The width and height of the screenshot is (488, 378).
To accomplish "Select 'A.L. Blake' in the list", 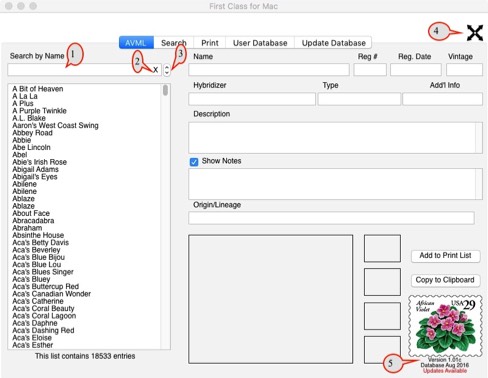I will point(29,118).
